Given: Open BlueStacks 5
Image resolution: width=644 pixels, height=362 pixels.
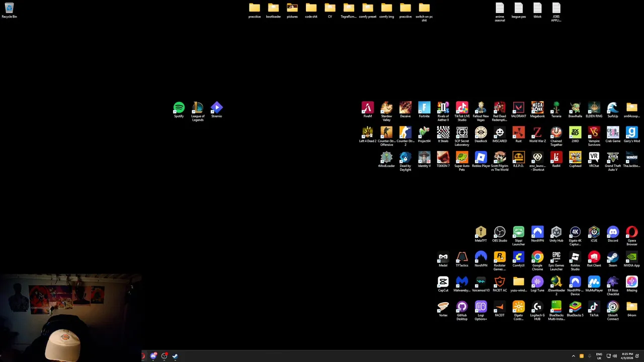Looking at the screenshot, I should (575, 309).
